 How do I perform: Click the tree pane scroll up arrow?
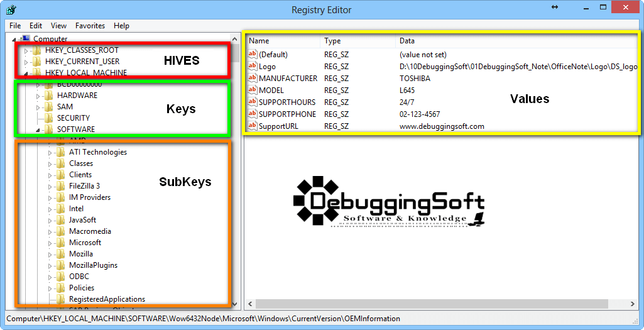(234, 40)
